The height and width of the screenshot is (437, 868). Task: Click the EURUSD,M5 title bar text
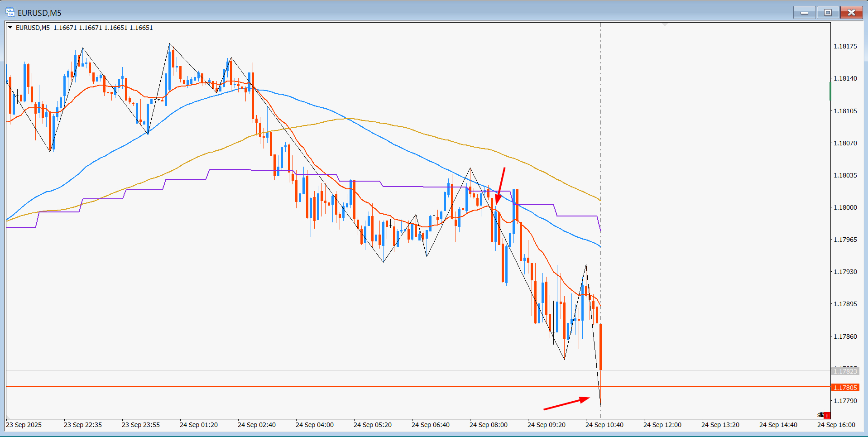[x=39, y=13]
